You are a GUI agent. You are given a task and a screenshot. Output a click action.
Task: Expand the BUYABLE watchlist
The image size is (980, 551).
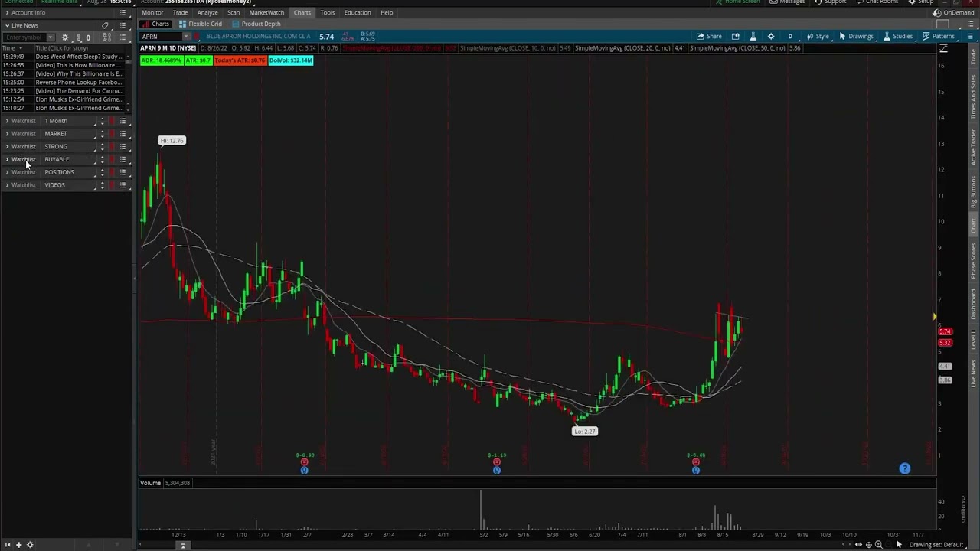point(7,159)
